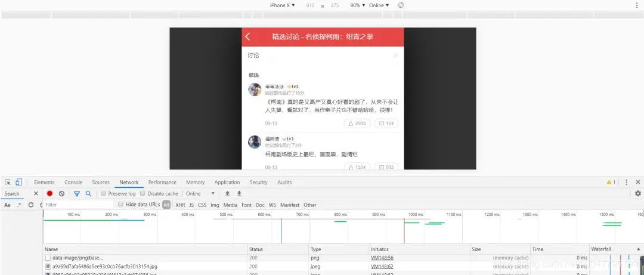
Task: Edit the device height value 375
Action: pyautogui.click(x=335, y=5)
